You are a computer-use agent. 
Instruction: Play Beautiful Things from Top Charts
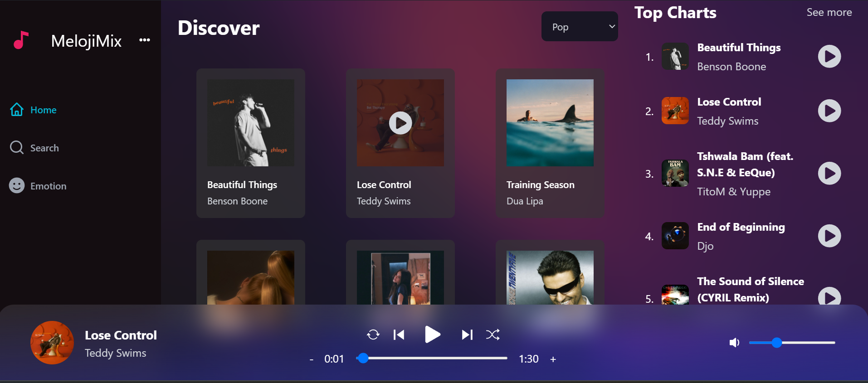tap(829, 57)
